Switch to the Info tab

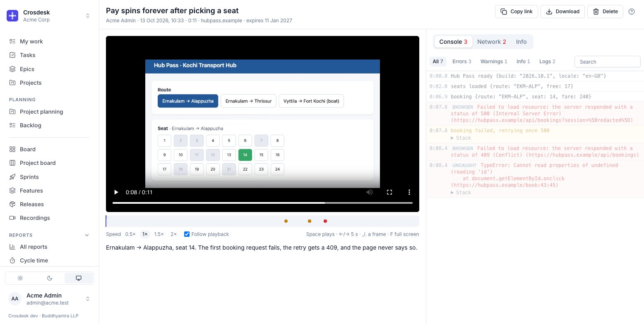tap(521, 42)
